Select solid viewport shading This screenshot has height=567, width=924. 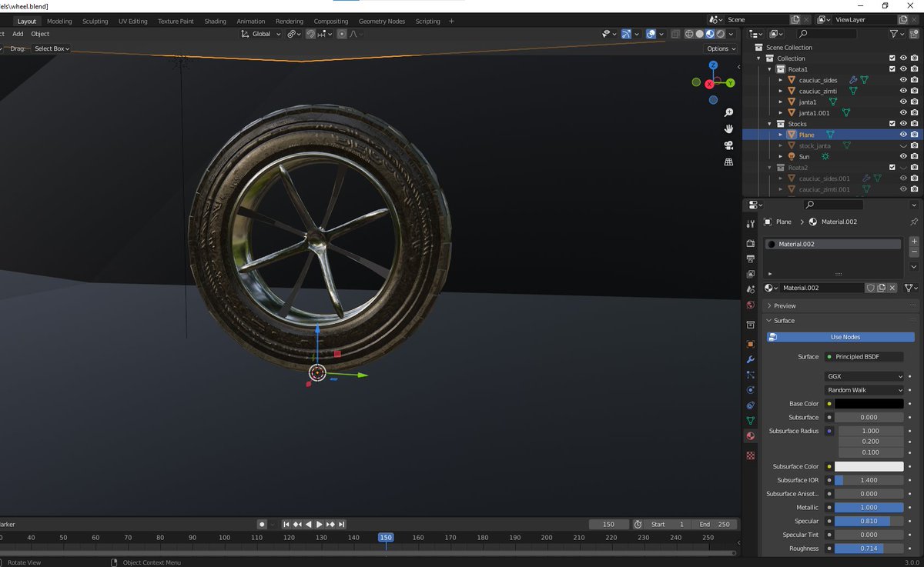(x=700, y=34)
